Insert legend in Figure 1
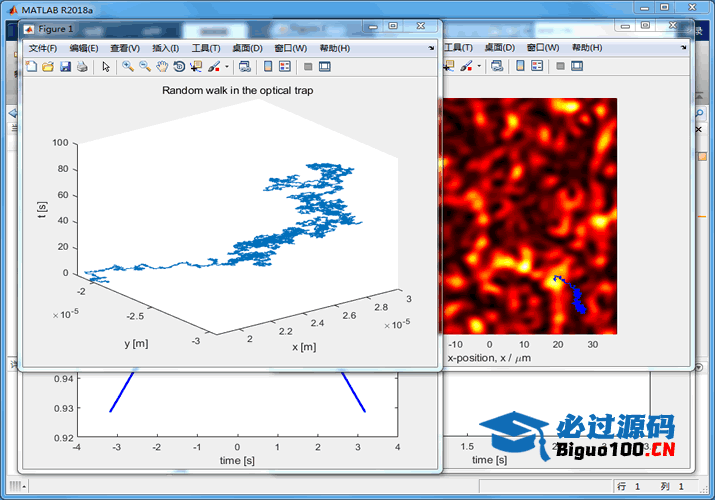Screen dimensions: 715x500 [285, 67]
